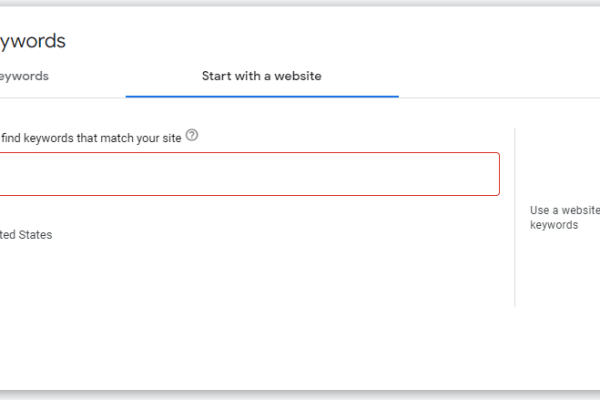600x400 pixels.
Task: Open the help icon beside the site label
Action: [x=192, y=136]
